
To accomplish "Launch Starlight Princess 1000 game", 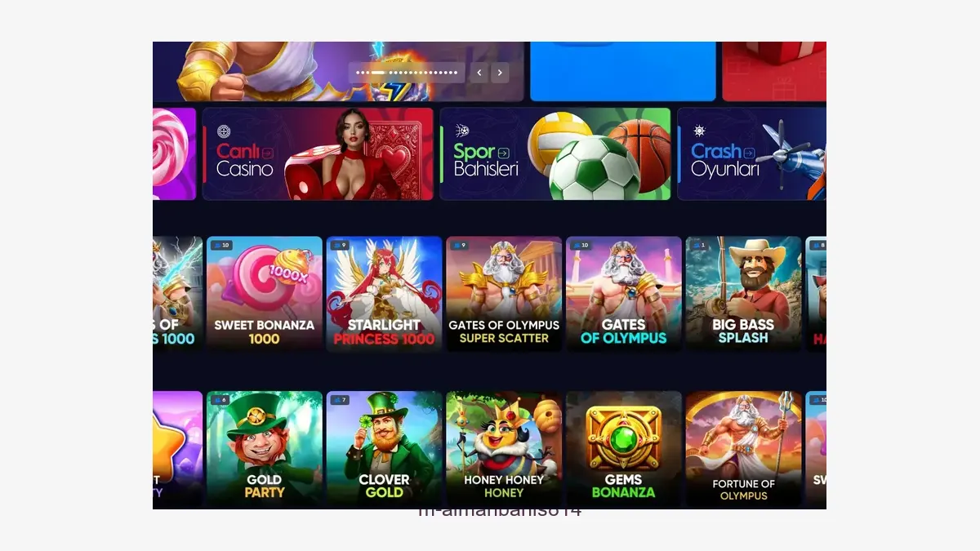I will 384,294.
